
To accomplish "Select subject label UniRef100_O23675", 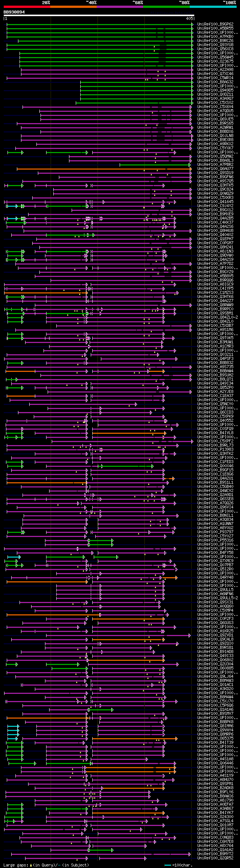I will coord(215,61).
